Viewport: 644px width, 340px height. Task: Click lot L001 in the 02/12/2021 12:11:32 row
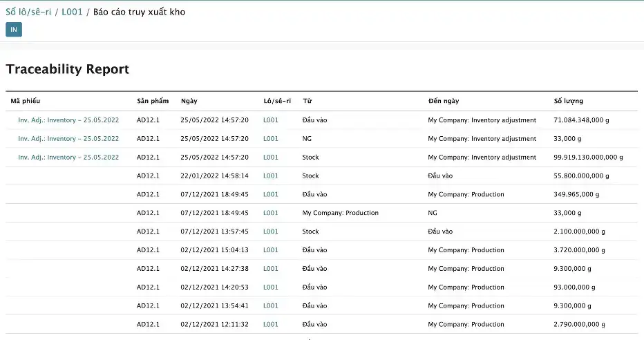tap(270, 325)
